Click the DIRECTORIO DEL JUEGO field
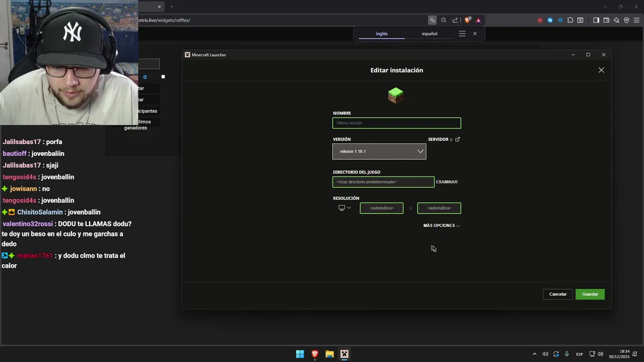This screenshot has height=362, width=644. [383, 182]
